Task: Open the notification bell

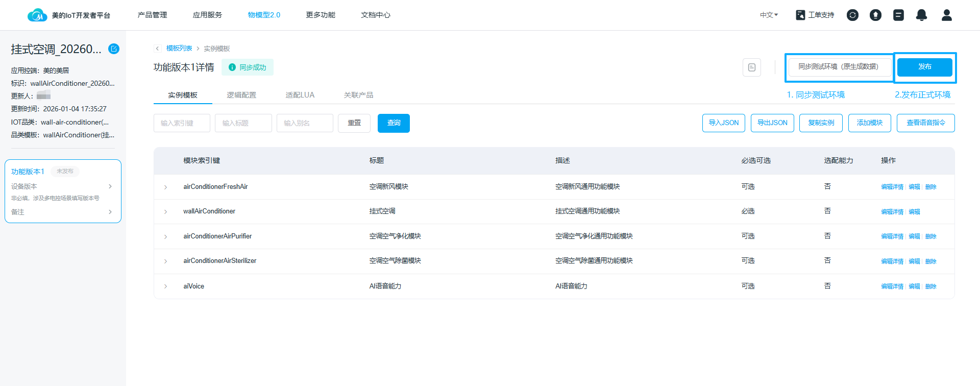Action: [921, 15]
